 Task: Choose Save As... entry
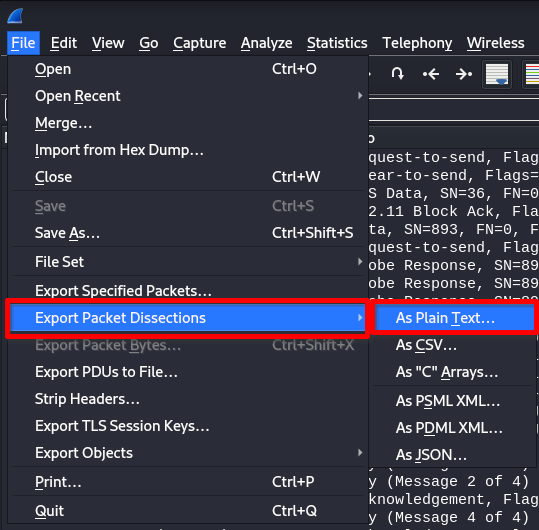click(x=188, y=233)
